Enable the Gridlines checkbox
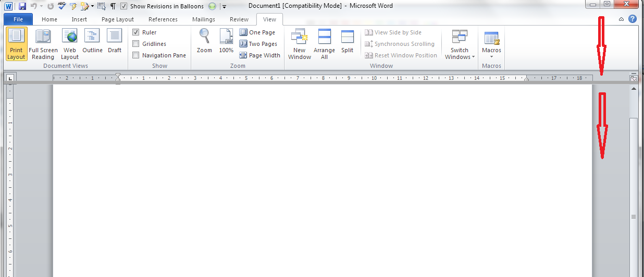644x277 pixels. (136, 44)
